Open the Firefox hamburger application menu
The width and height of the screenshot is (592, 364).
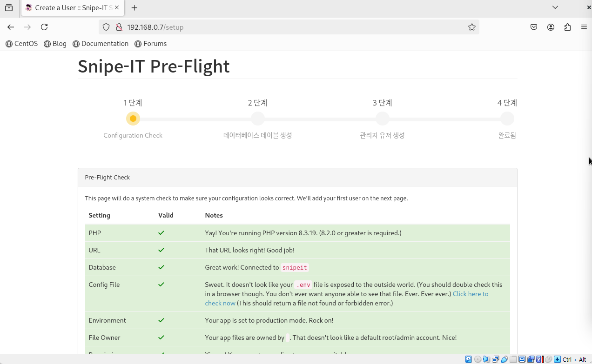pyautogui.click(x=584, y=27)
